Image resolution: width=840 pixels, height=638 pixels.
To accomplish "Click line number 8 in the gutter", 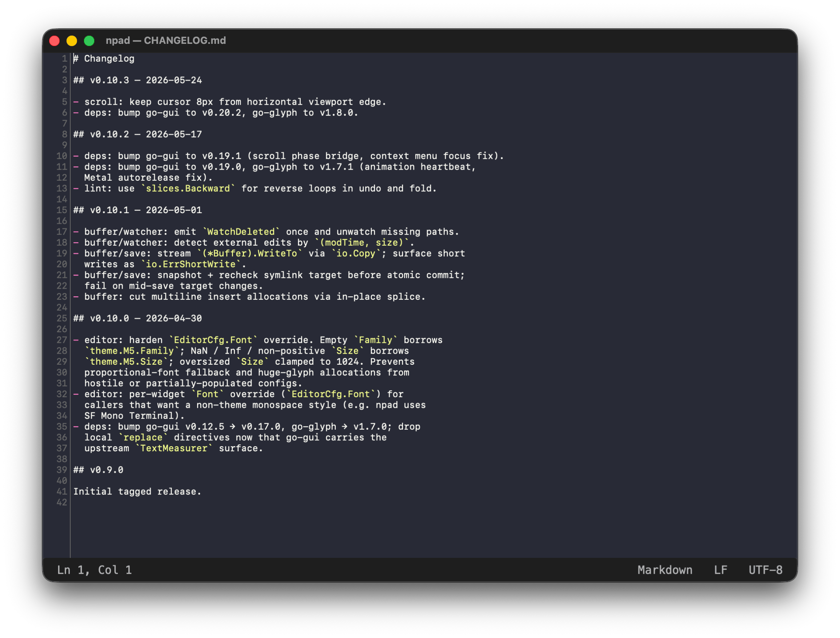I will tap(65, 134).
